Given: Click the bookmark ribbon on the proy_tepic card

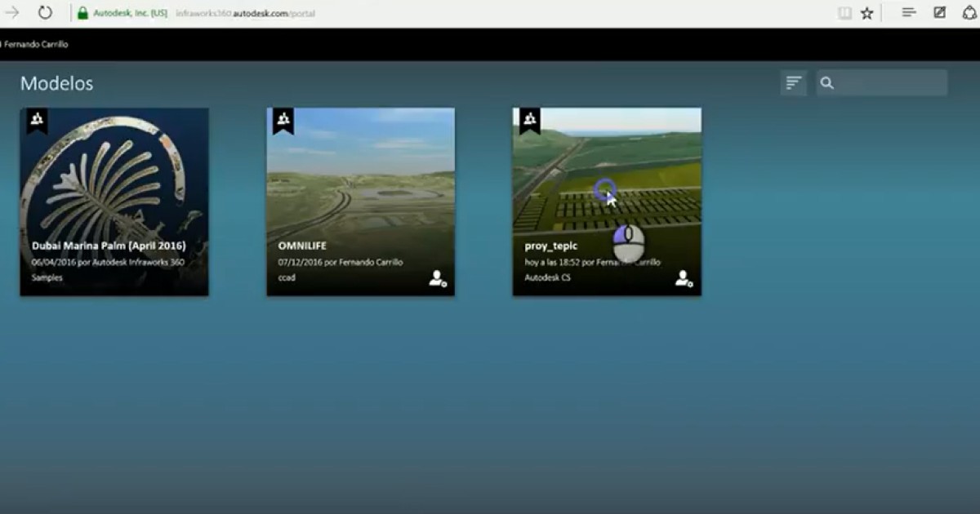Looking at the screenshot, I should click(530, 118).
